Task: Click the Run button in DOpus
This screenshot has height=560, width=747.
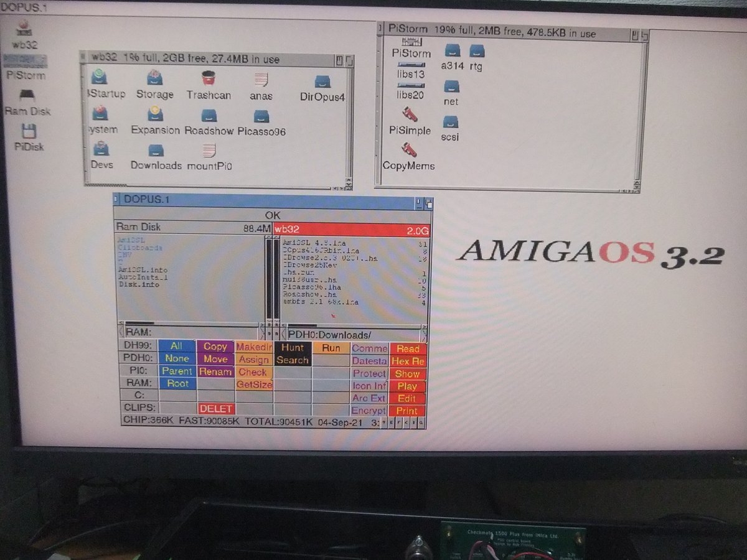Action: (331, 348)
